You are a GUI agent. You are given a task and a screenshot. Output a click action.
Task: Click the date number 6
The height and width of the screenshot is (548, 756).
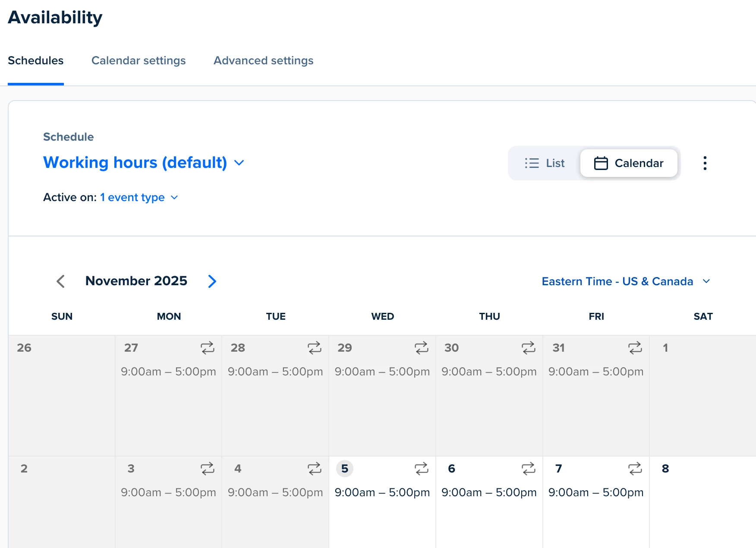coord(452,469)
